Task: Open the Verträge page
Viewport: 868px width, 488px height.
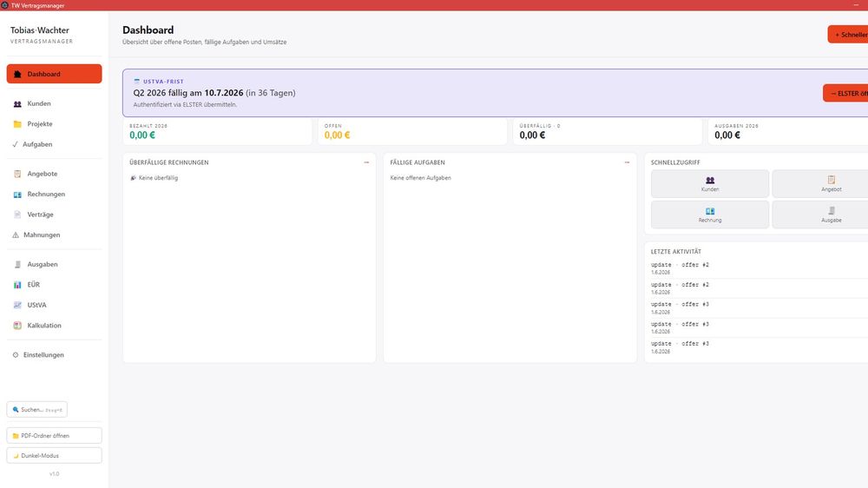Action: pos(54,214)
